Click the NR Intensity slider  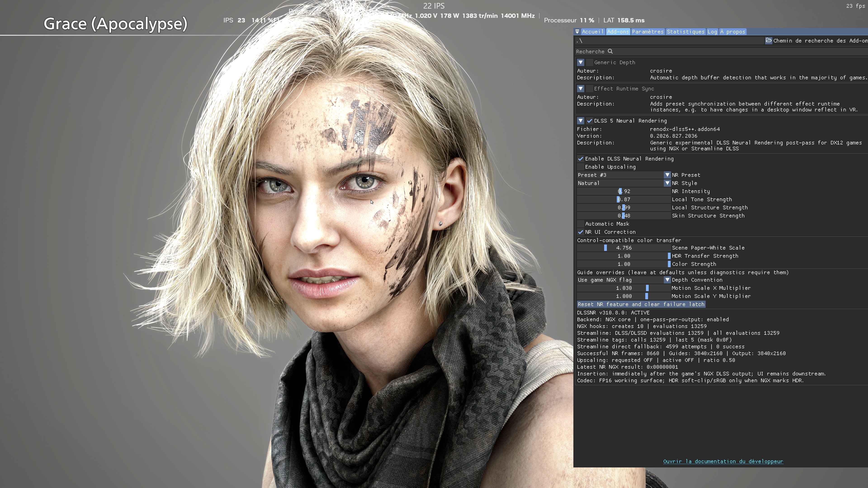coord(623,191)
